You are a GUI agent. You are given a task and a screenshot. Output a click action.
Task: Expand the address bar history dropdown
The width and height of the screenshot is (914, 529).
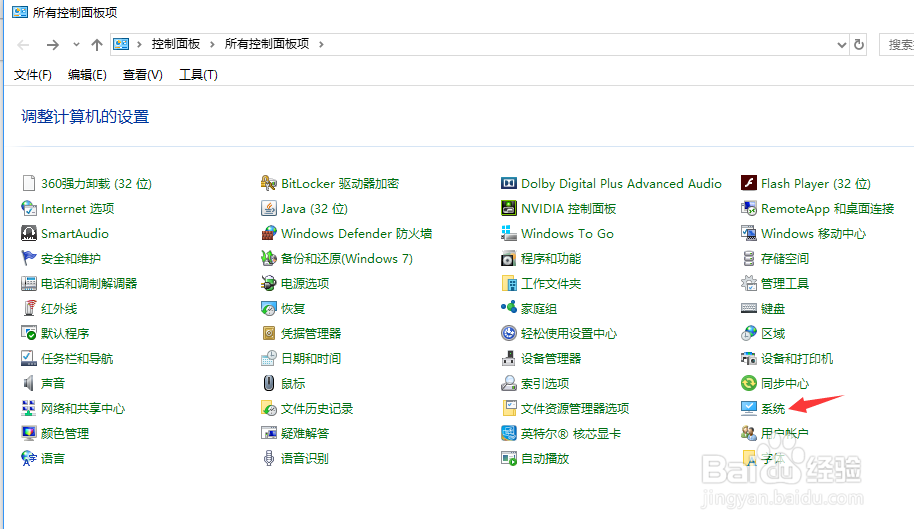(841, 45)
